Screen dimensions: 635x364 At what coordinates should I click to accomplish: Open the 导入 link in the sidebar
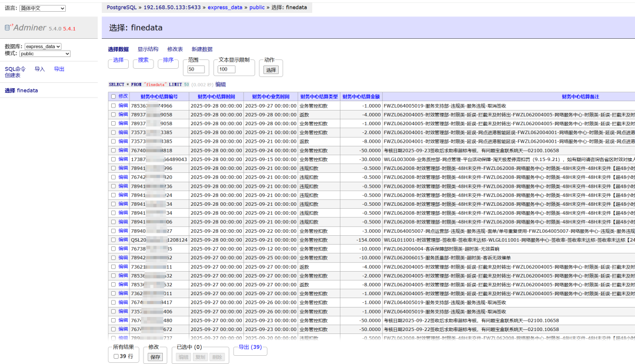(x=40, y=69)
